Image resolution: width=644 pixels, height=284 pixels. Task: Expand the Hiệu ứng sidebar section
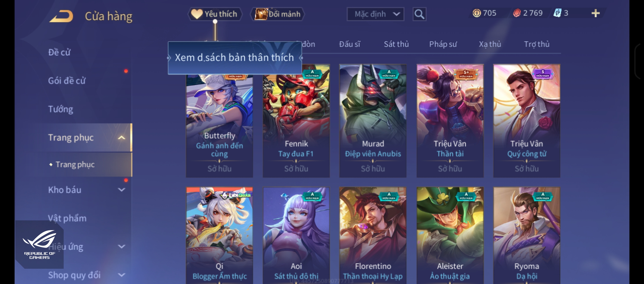(121, 246)
